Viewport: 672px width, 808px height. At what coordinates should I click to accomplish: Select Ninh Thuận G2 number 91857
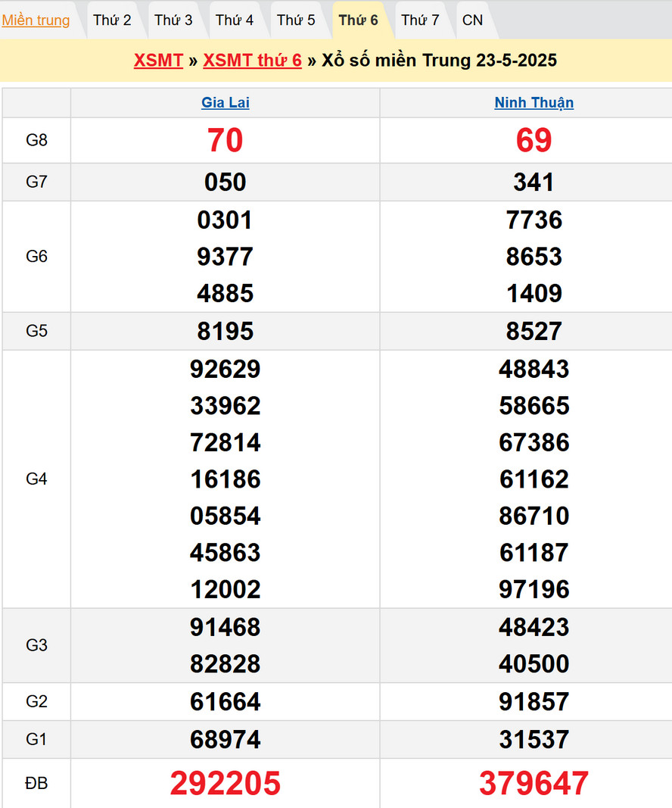click(x=534, y=701)
